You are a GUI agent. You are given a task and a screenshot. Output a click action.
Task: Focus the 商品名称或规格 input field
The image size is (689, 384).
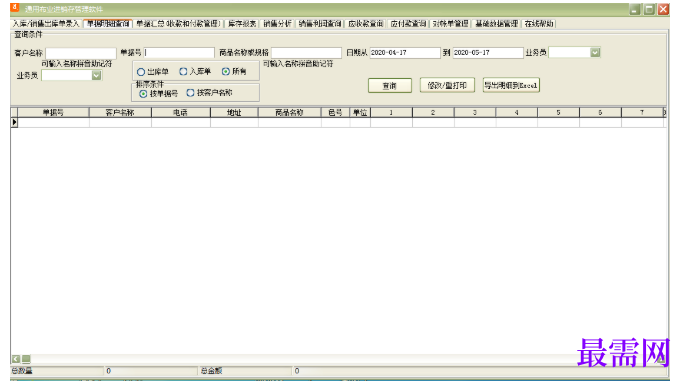coord(306,53)
